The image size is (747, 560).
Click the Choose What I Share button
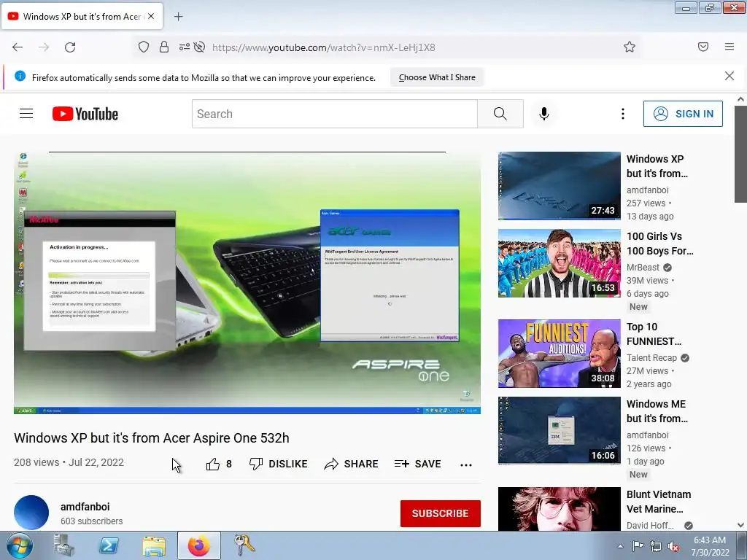pos(437,77)
